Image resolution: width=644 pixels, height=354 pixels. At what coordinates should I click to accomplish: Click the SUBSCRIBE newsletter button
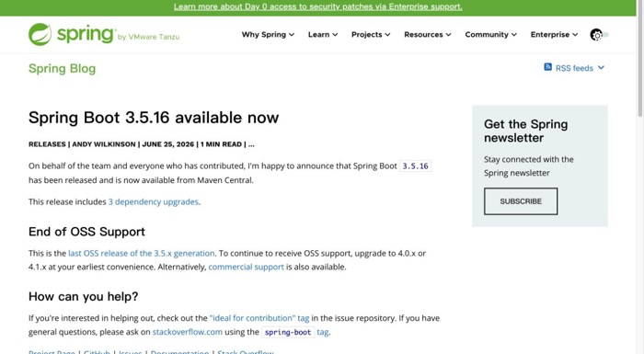point(521,201)
